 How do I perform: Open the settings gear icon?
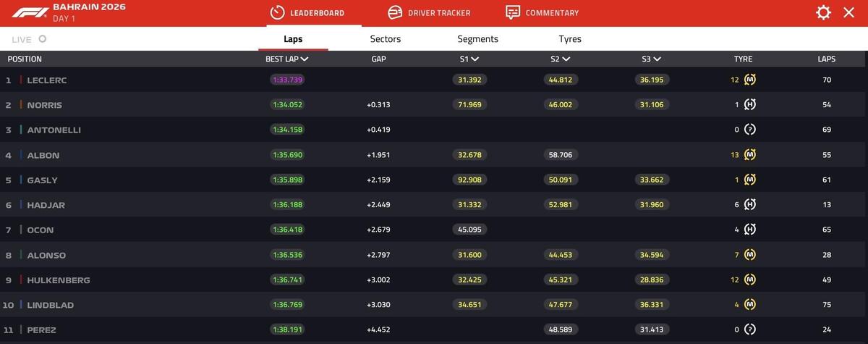823,12
